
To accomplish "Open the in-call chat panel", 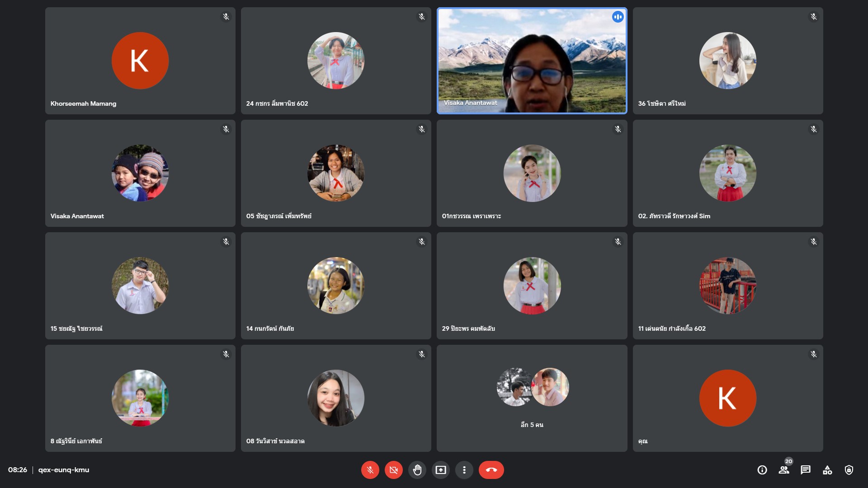I will [x=806, y=470].
